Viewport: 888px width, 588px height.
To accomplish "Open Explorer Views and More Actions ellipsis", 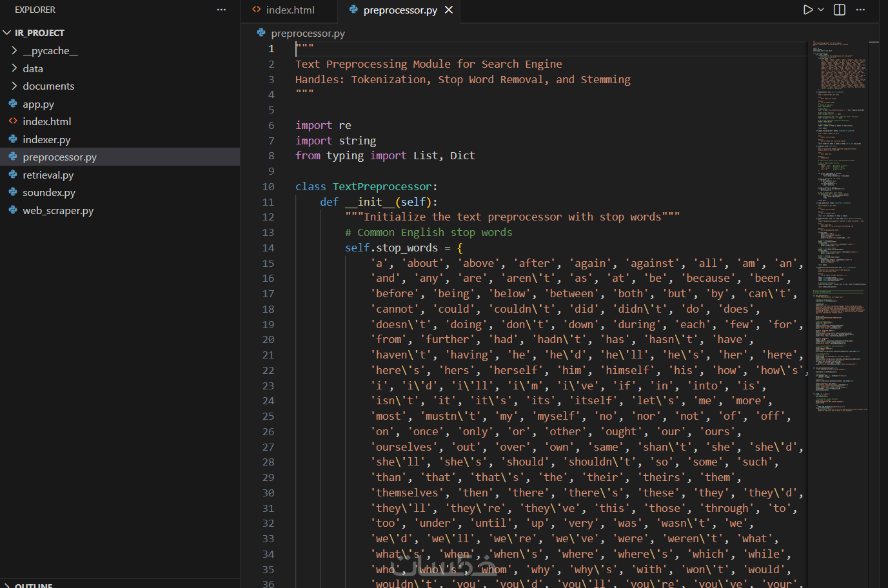I will (x=221, y=10).
